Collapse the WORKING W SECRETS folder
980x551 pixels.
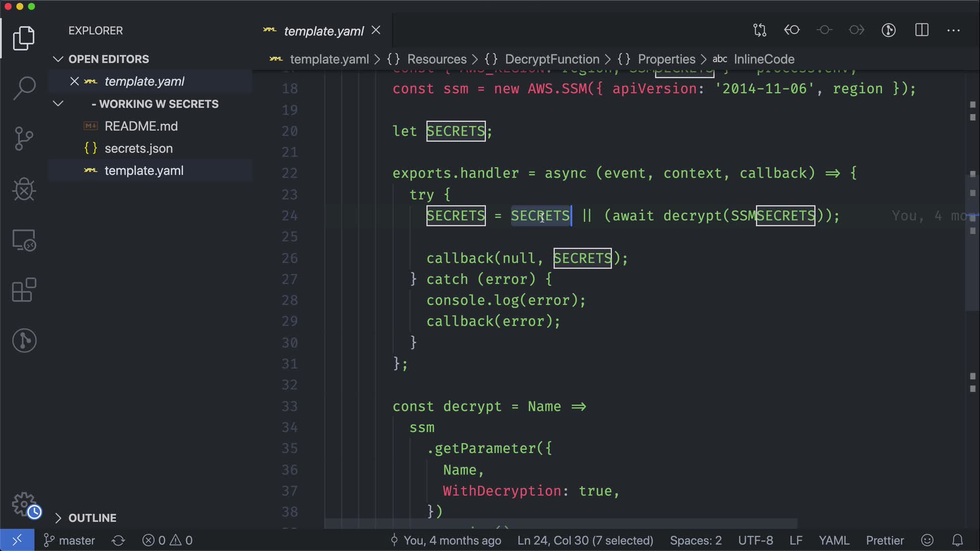(x=58, y=104)
